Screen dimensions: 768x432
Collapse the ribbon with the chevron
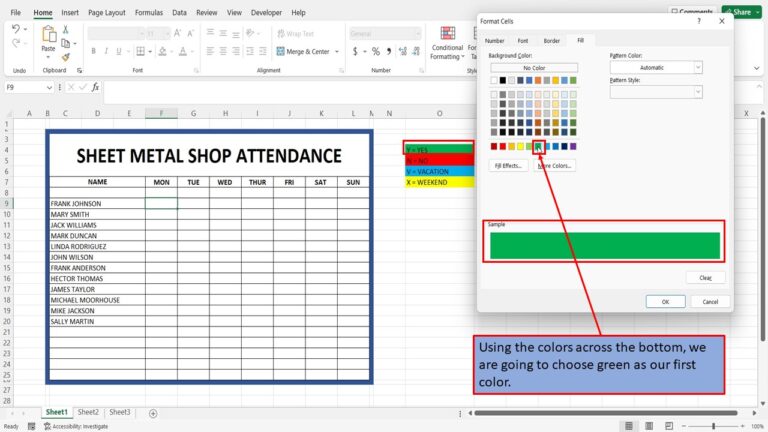(x=756, y=68)
